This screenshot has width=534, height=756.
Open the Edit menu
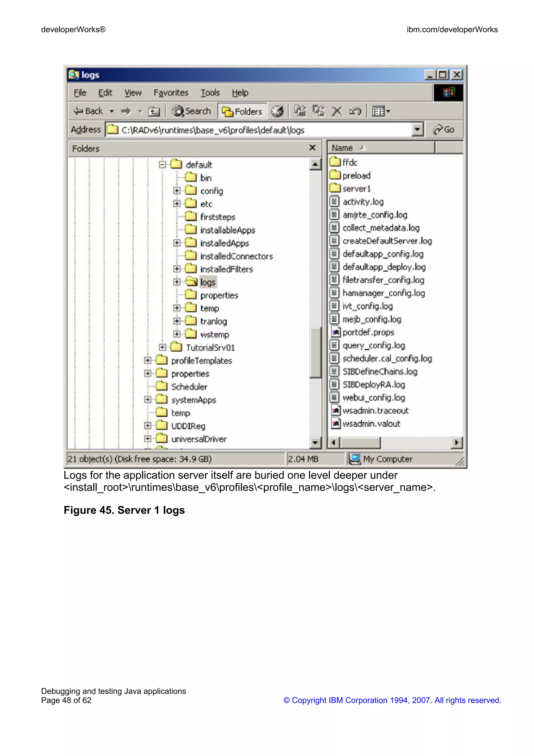105,93
